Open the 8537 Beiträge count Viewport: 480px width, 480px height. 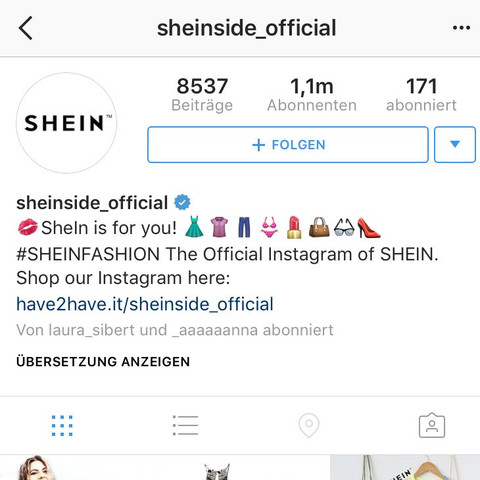point(202,95)
